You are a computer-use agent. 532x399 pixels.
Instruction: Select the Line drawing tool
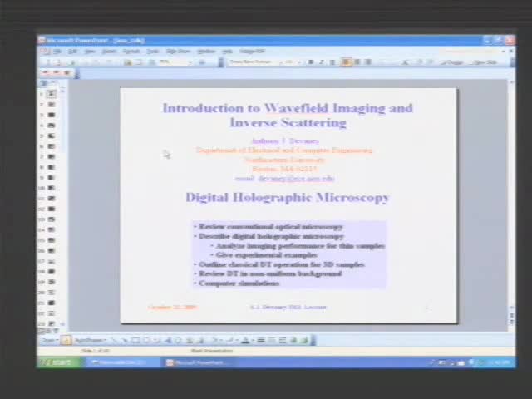coord(114,340)
